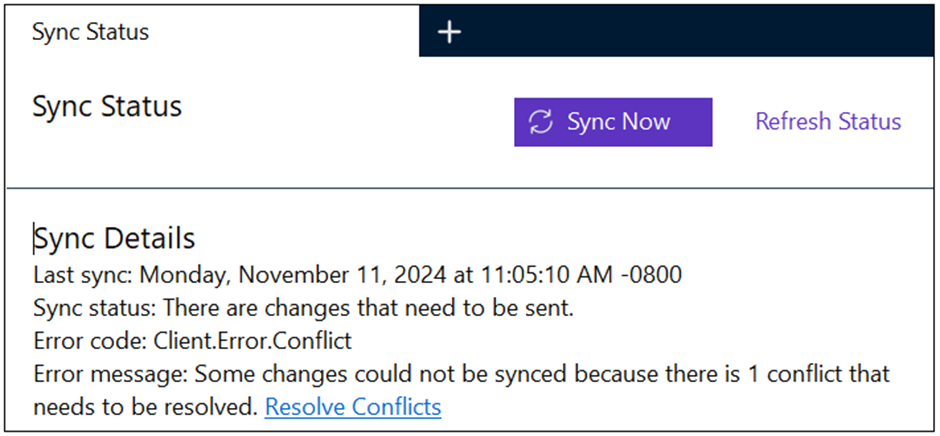The width and height of the screenshot is (940, 436).
Task: Click the 11:05:10 AM -0800 timestamp
Action: [x=573, y=275]
